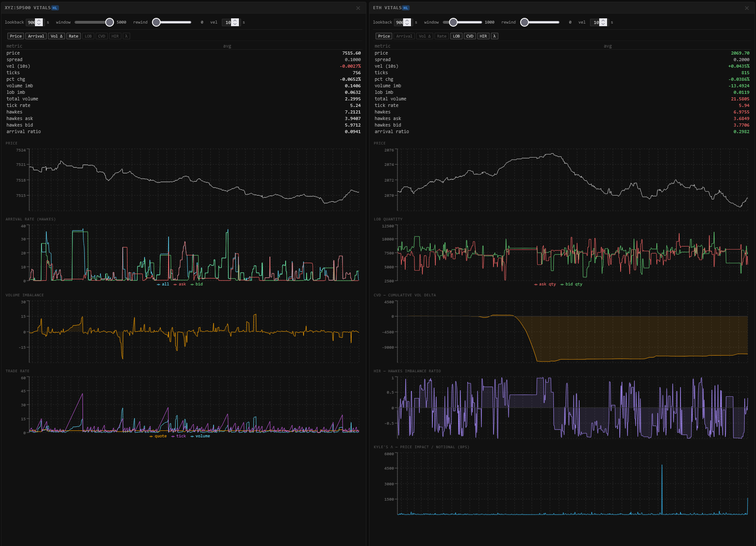The width and height of the screenshot is (756, 546).
Task: Close the ETH VITALS panel
Action: pos(747,8)
